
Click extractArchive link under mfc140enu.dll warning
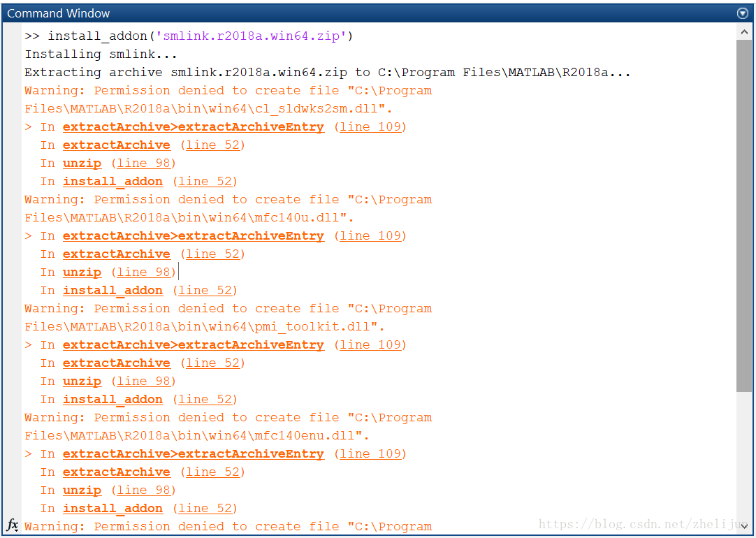[116, 472]
